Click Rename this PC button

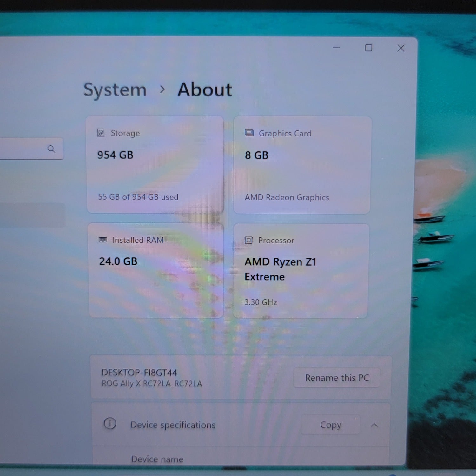[337, 378]
